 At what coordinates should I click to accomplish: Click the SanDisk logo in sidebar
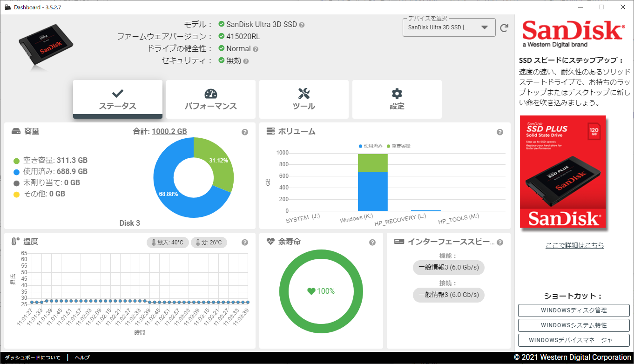(573, 34)
